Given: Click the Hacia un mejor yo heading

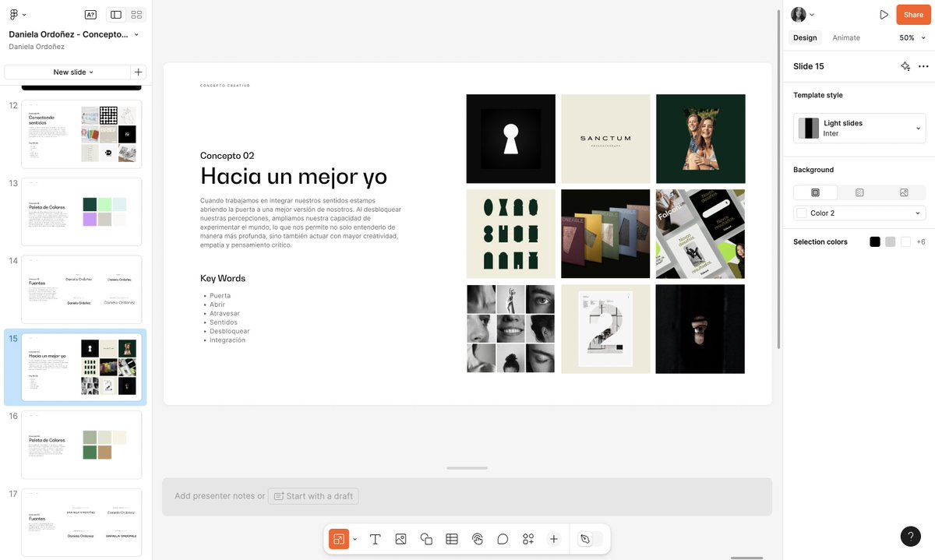Looking at the screenshot, I should click(x=294, y=176).
